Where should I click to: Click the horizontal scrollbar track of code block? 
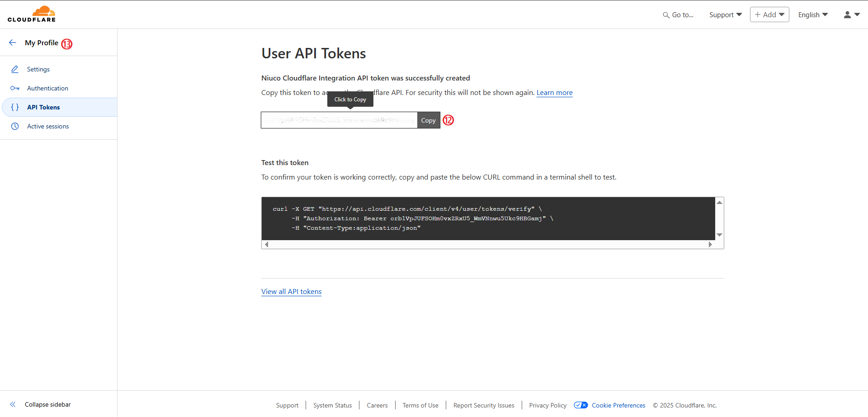[488, 244]
